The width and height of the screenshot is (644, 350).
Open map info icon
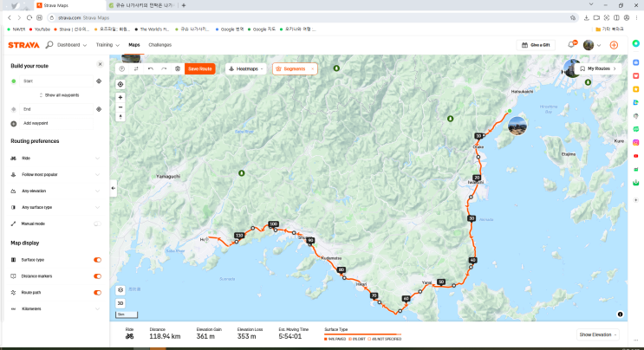621,314
